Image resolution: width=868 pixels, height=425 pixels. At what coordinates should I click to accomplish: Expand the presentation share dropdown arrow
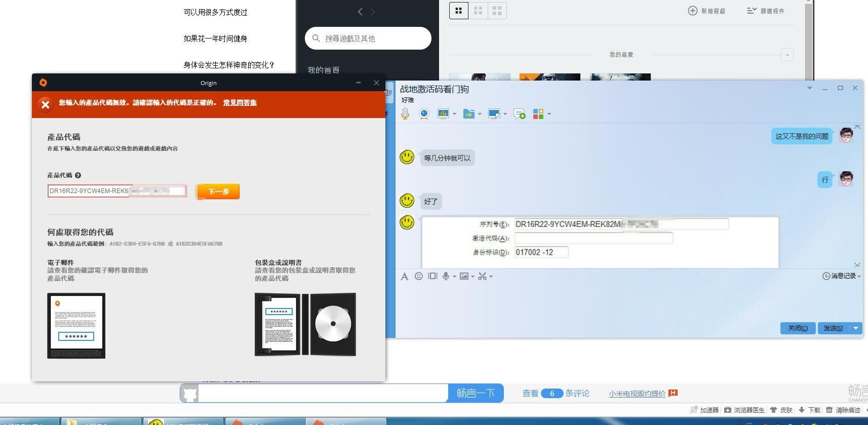[454, 114]
